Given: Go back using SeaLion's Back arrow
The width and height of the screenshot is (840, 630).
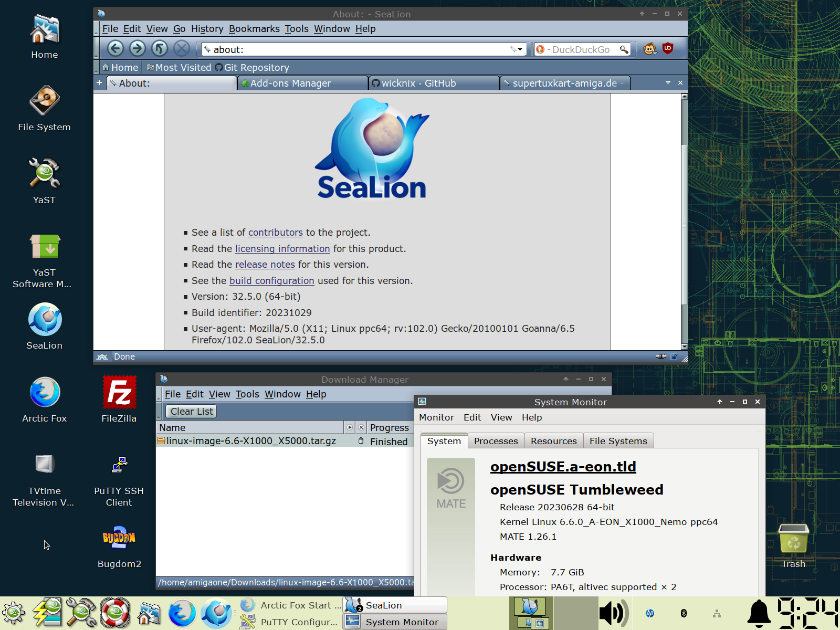Looking at the screenshot, I should pyautogui.click(x=115, y=49).
